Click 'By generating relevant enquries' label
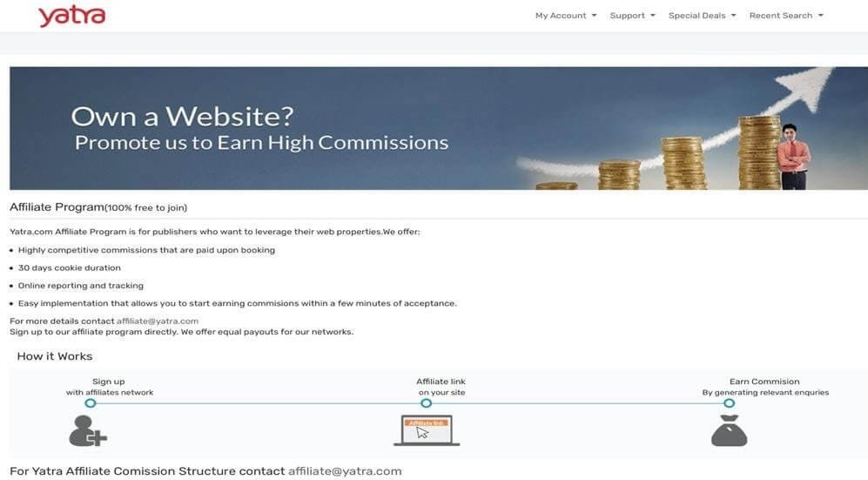The image size is (868, 480). (765, 393)
